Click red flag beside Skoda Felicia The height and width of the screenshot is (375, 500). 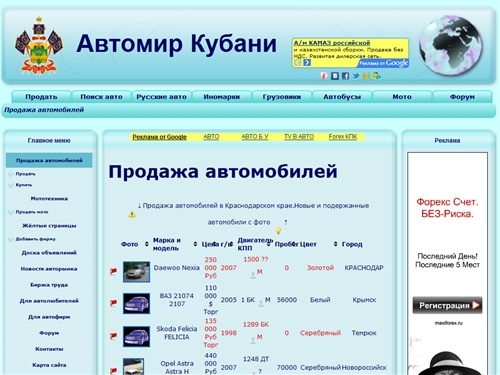[113, 336]
